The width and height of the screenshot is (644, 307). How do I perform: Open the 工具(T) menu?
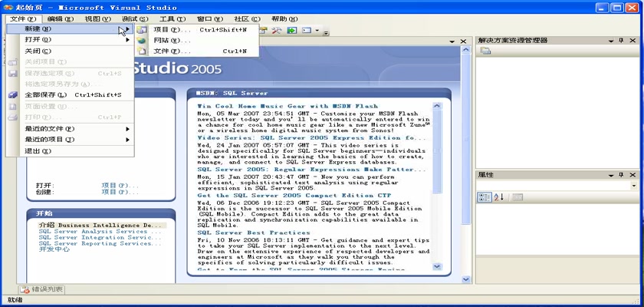pos(172,19)
